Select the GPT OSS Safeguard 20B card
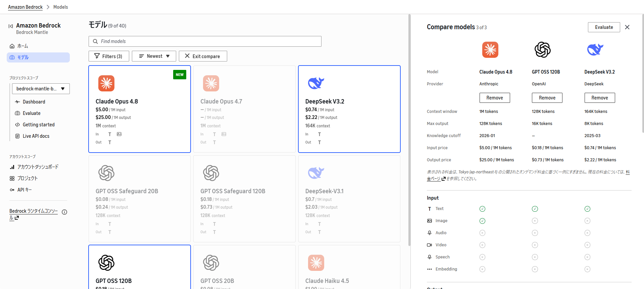 [x=140, y=199]
